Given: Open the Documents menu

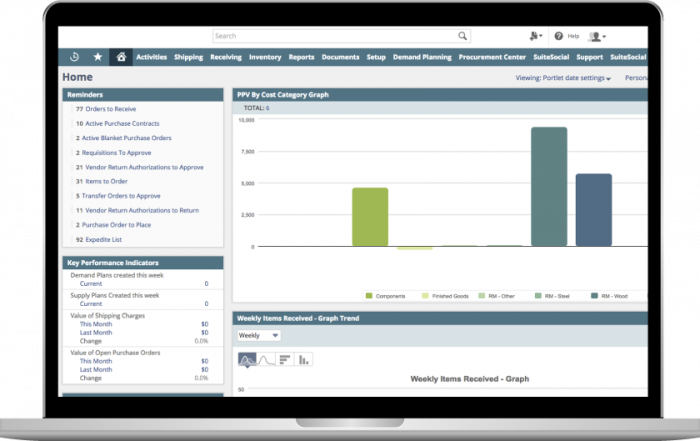Looking at the screenshot, I should click(340, 57).
